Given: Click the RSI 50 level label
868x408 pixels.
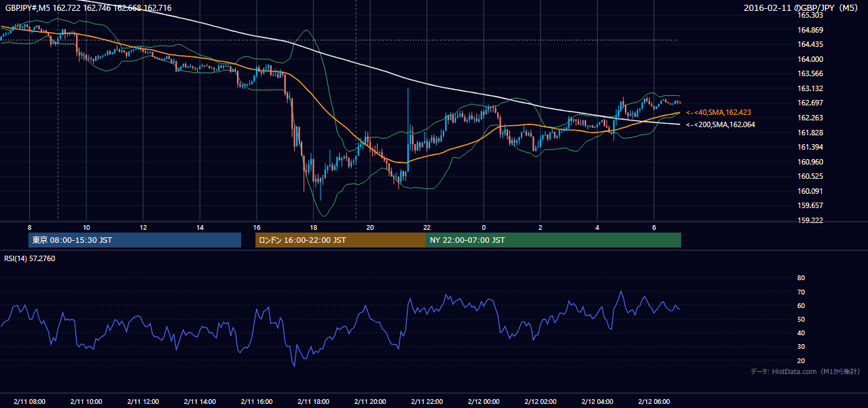Looking at the screenshot, I should 801,319.
